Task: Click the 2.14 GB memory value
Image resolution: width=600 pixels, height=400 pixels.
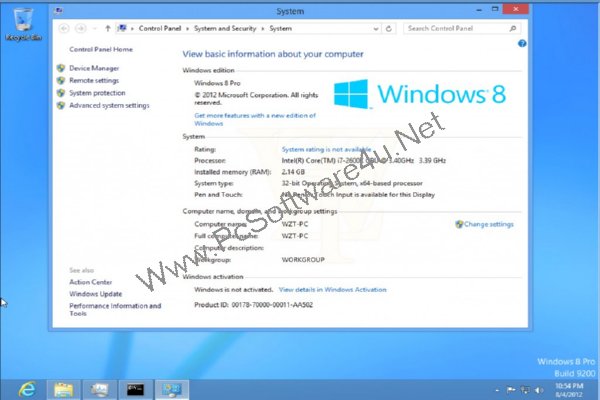Action: pyautogui.click(x=293, y=172)
